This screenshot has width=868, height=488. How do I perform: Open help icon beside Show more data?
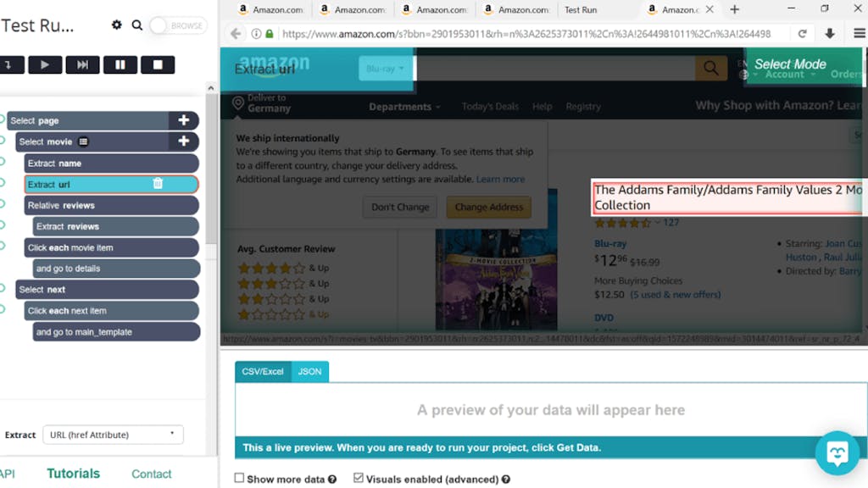[332, 480]
